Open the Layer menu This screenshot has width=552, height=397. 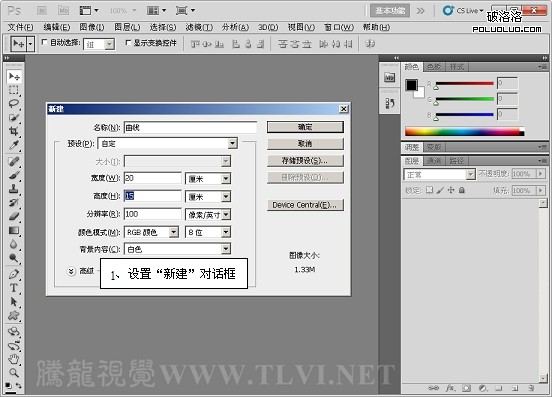click(127, 27)
